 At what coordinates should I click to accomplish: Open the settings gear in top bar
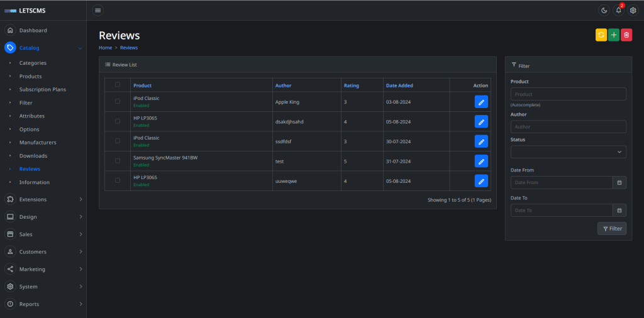[633, 11]
